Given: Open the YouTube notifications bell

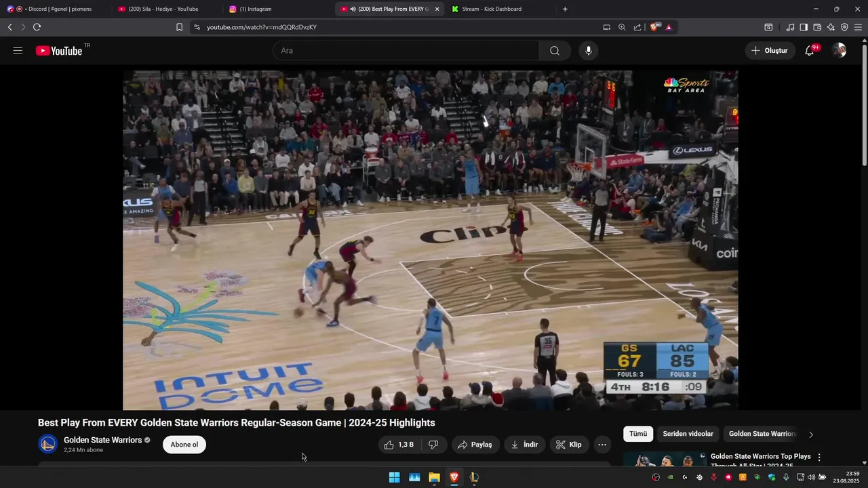Looking at the screenshot, I should (x=809, y=51).
